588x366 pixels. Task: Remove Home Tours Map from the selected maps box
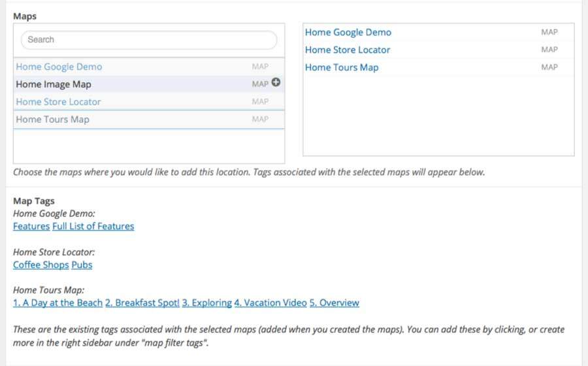pyautogui.click(x=341, y=67)
